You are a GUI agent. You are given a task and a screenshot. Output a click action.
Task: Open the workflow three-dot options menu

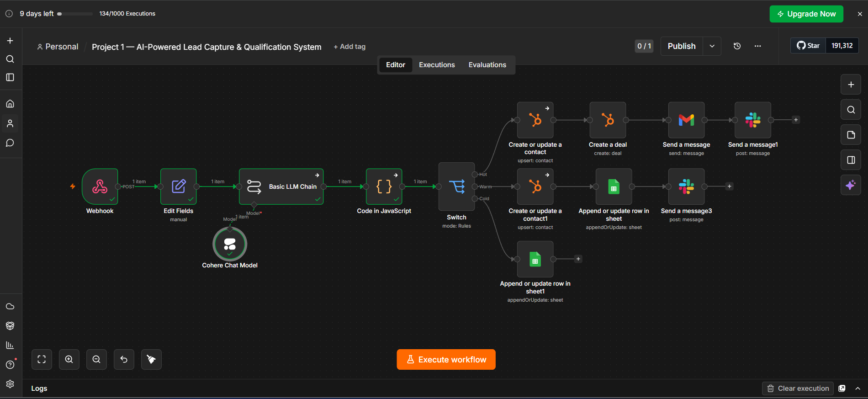[758, 46]
